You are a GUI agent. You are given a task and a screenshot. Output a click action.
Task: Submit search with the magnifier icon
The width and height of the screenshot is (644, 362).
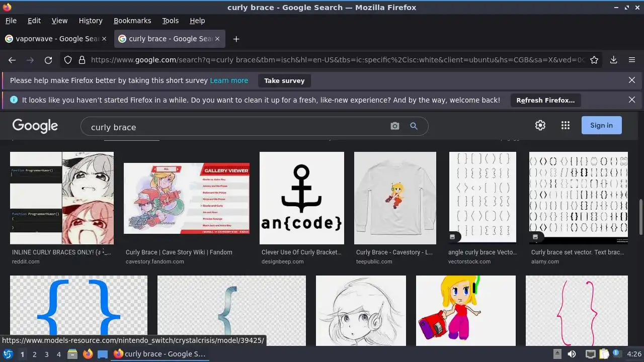click(414, 126)
